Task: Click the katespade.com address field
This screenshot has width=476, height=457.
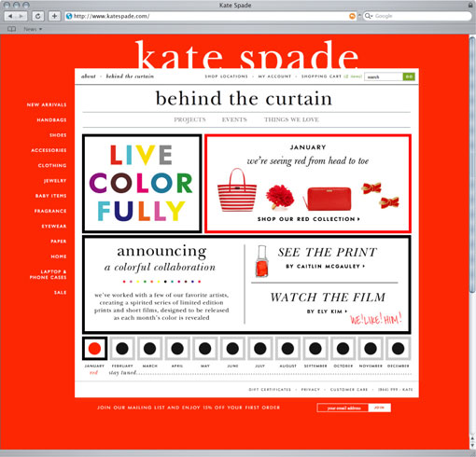Action: (x=211, y=16)
